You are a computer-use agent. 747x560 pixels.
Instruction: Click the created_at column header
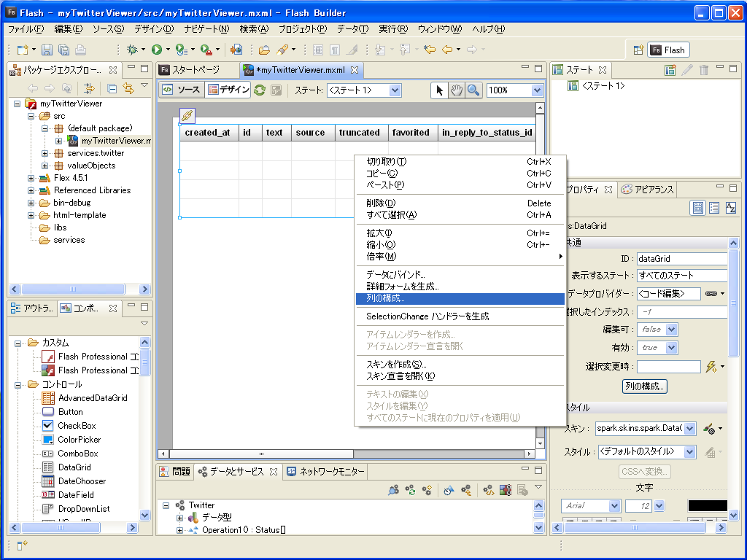pos(208,133)
